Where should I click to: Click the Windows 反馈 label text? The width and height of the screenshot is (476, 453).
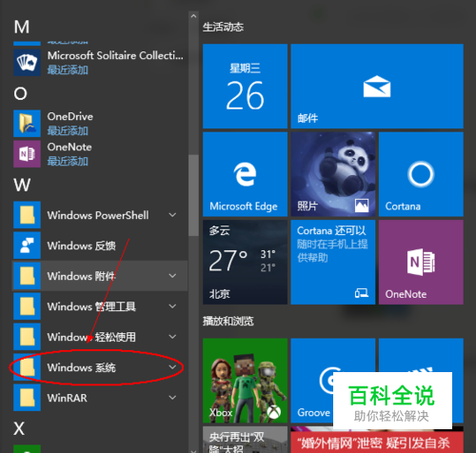82,246
